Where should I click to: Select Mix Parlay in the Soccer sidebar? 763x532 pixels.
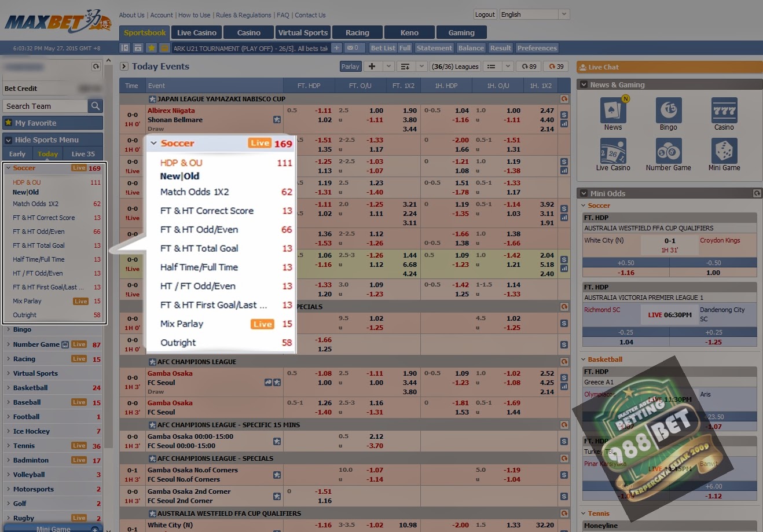27,301
